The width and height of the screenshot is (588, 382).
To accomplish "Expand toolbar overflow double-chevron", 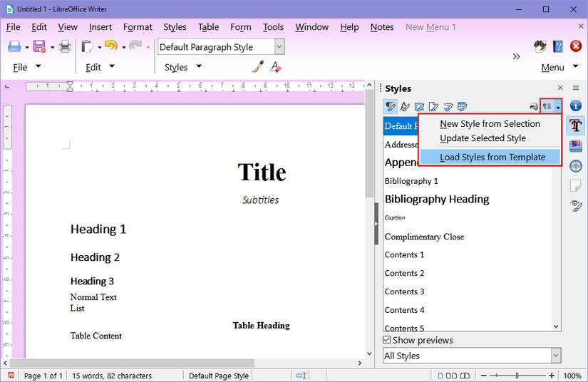I will (x=517, y=56).
